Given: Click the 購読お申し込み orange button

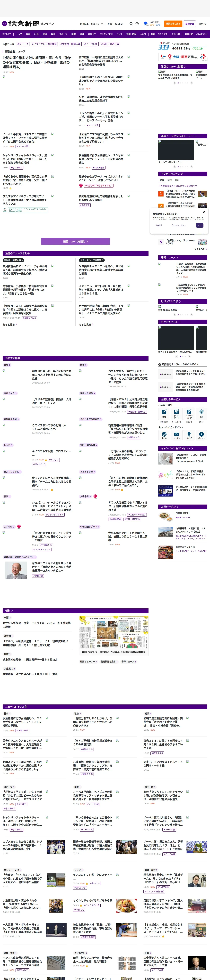Looking at the screenshot, I should [x=173, y=24].
